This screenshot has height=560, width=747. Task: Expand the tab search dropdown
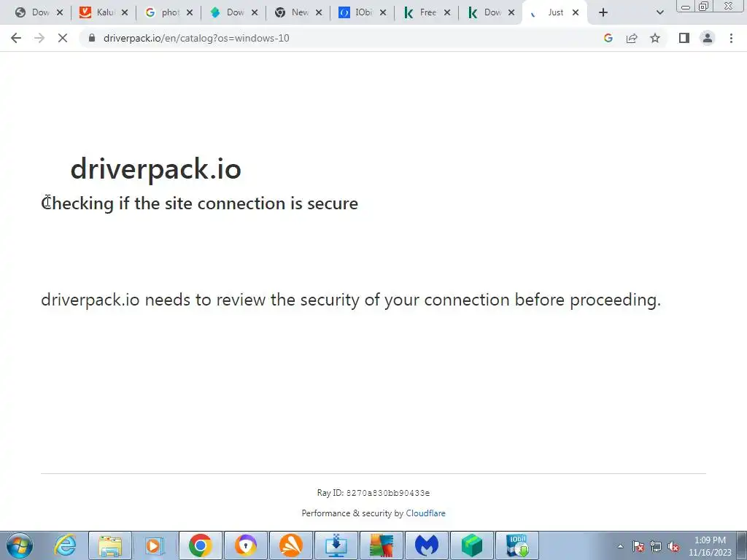click(x=659, y=12)
